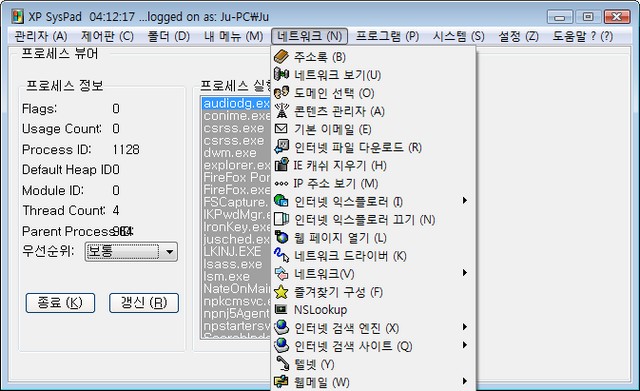Click the phone icon beside 텔넷
The image size is (640, 391).
(282, 364)
